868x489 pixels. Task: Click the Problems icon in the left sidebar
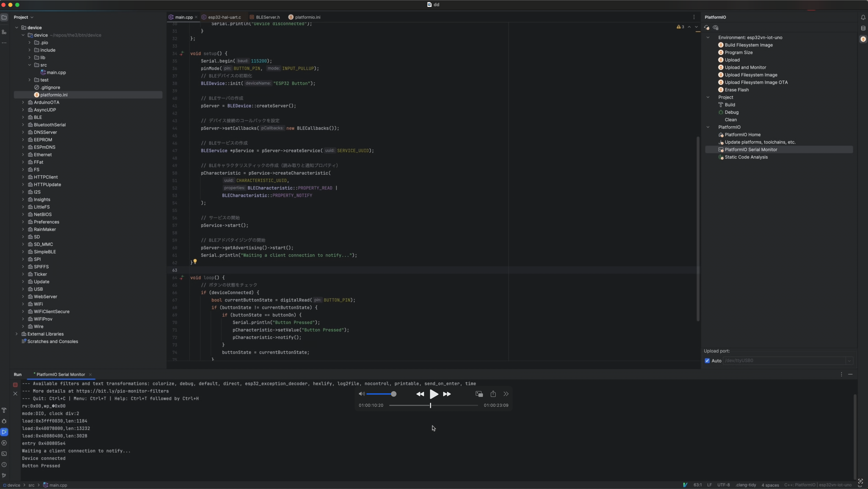[x=4, y=464]
